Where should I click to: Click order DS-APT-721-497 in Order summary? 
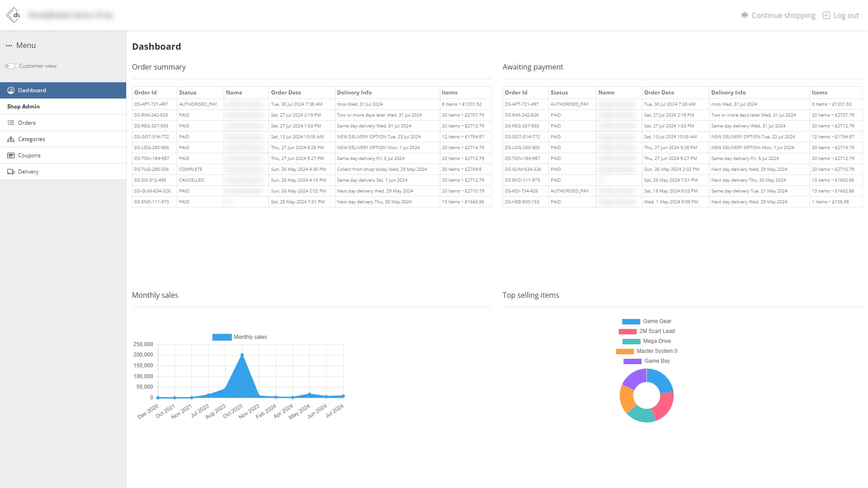[151, 104]
